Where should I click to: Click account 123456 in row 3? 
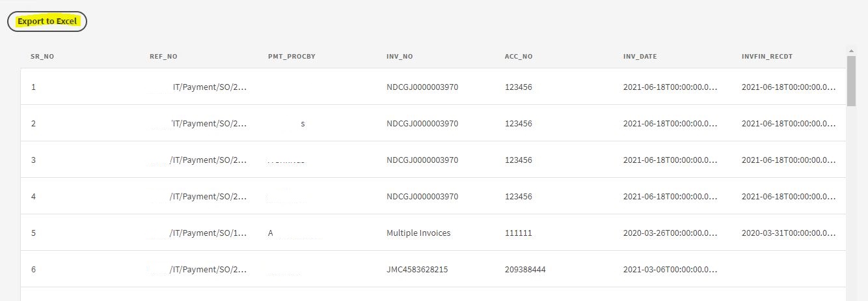click(x=519, y=160)
